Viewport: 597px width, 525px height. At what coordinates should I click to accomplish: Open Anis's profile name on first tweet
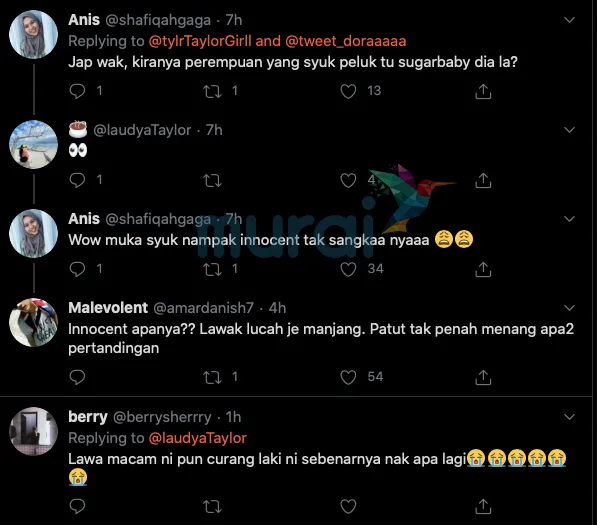coord(84,20)
